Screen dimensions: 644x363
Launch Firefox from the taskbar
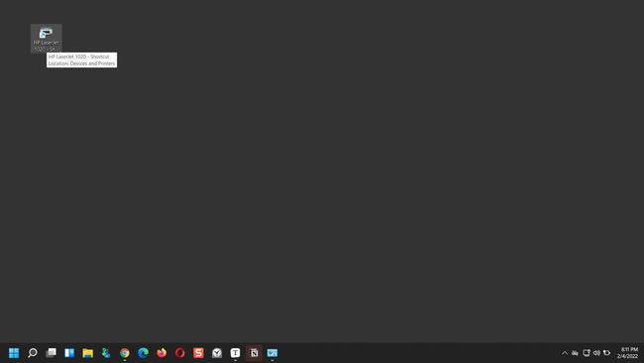click(161, 353)
